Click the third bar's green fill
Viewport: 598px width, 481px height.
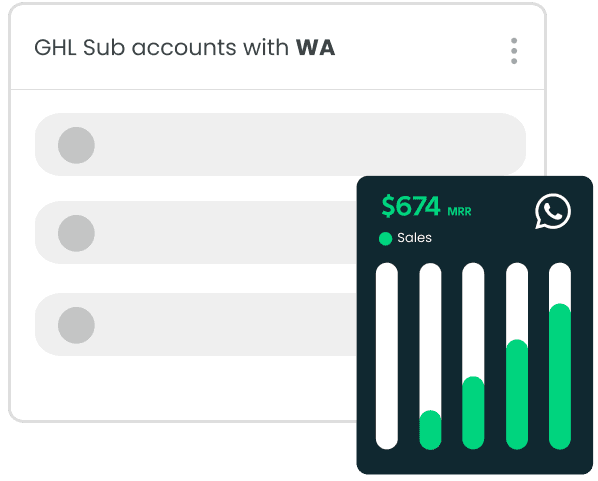[473, 413]
